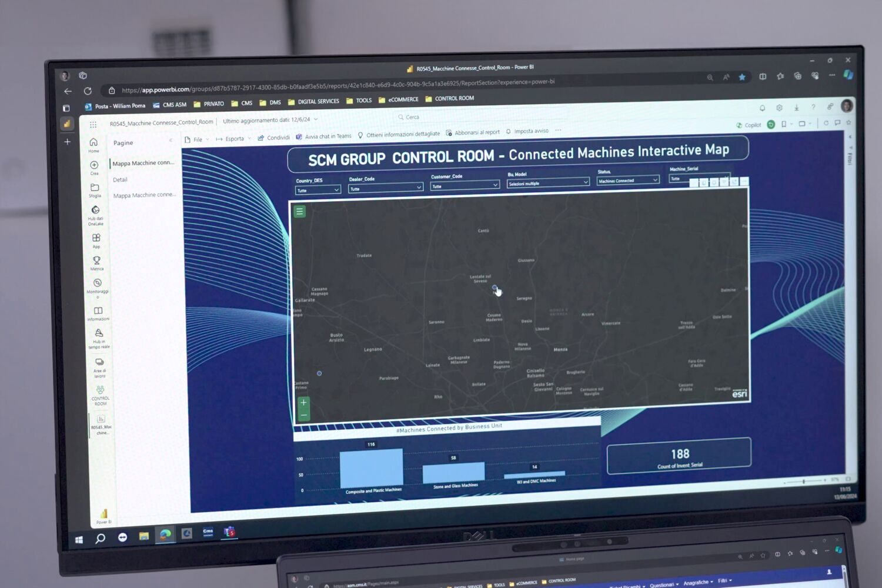The width and height of the screenshot is (882, 588).
Task: Open the notifications bell in Power BI header
Action: 762,108
